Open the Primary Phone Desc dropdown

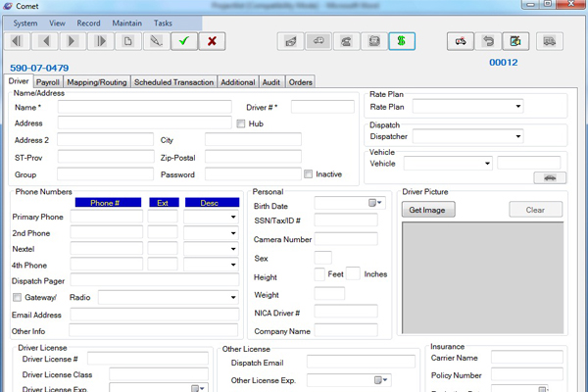point(233,217)
